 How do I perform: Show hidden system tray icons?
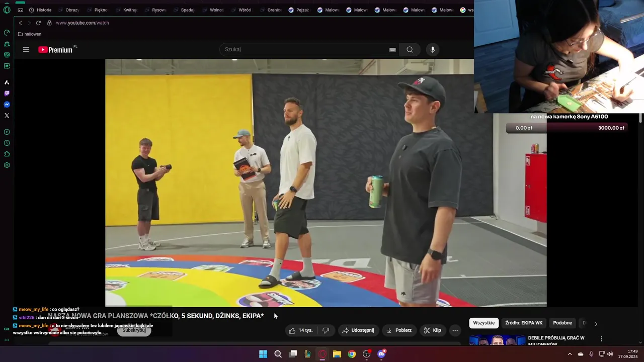point(570,354)
